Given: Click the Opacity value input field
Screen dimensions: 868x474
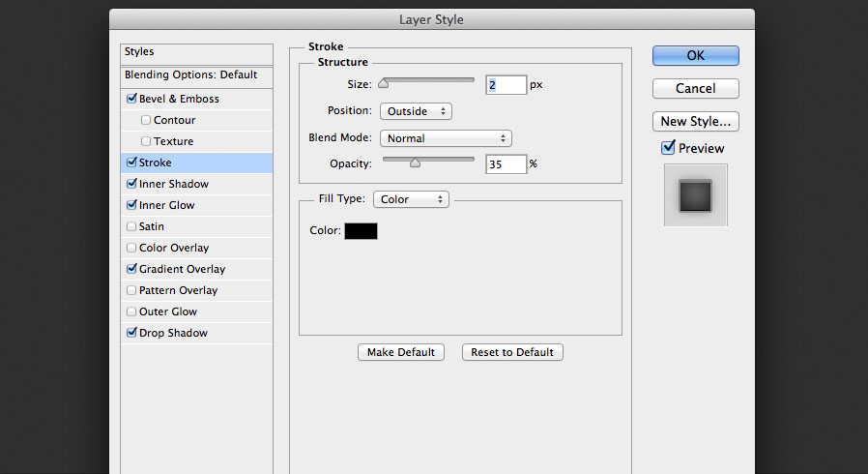Looking at the screenshot, I should click(x=506, y=163).
